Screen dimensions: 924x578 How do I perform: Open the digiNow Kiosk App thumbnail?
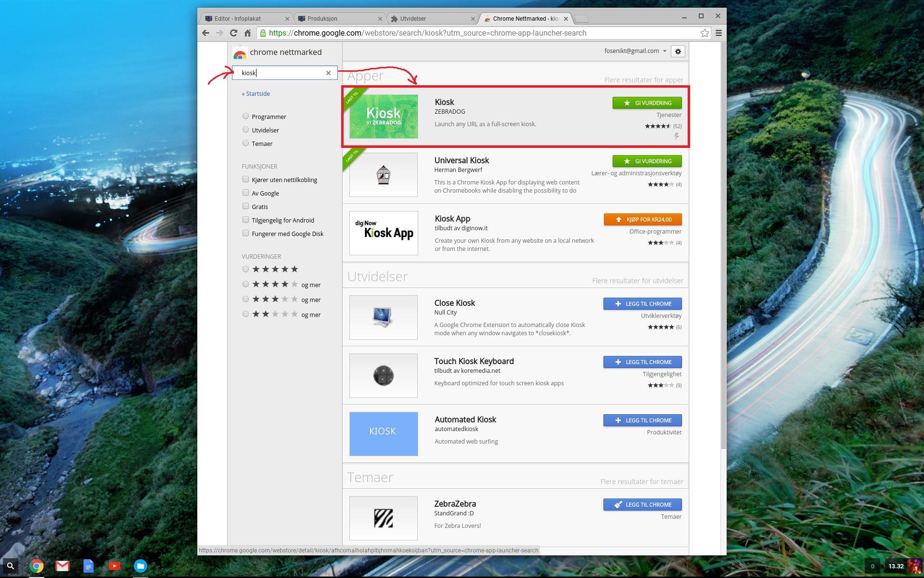384,233
